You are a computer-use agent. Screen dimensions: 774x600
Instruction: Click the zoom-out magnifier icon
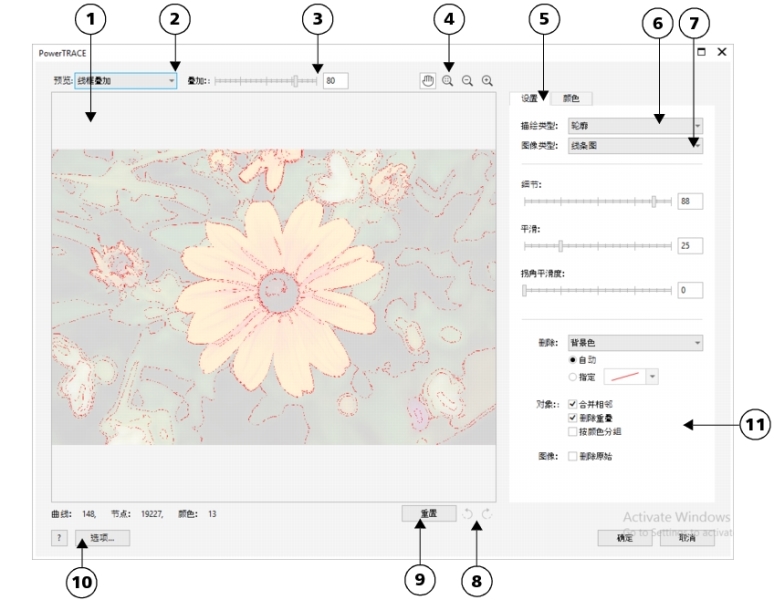coord(467,80)
